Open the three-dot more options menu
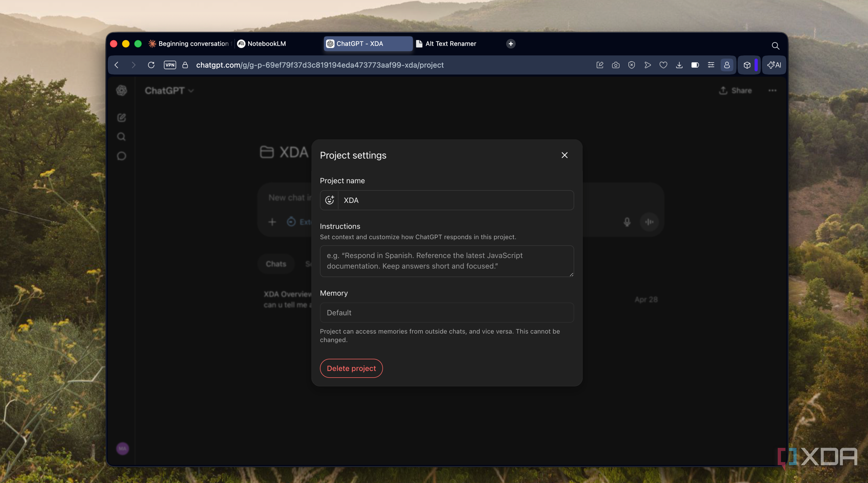Screen dimensions: 868x483 click(772, 90)
